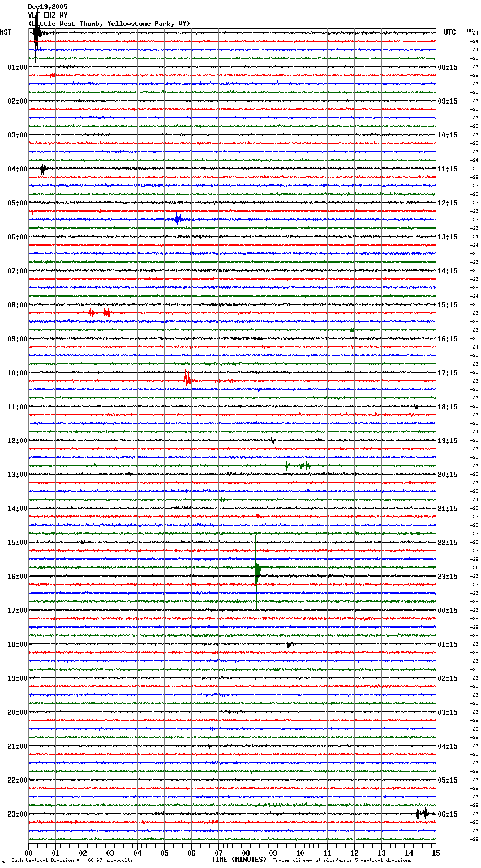Click the red event after the 10:00 trace
Screen dimensions: 481x868
pyautogui.click(x=188, y=381)
